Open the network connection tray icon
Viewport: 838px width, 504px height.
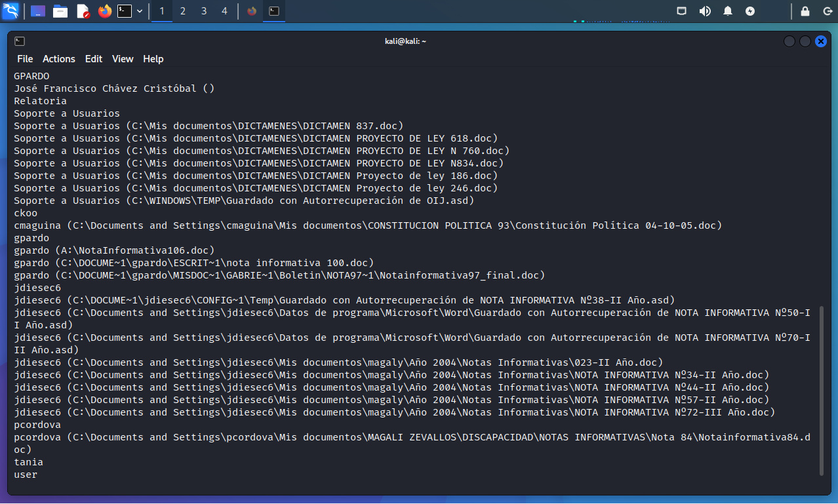[x=683, y=11]
